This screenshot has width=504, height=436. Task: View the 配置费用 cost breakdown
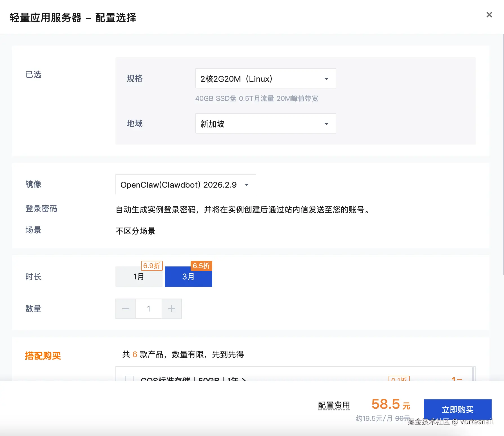coord(334,405)
